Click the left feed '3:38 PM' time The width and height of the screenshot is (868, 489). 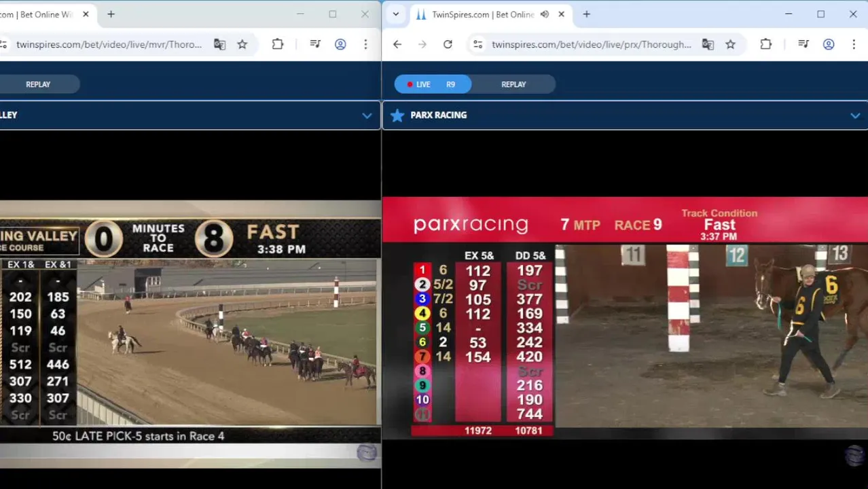point(281,249)
